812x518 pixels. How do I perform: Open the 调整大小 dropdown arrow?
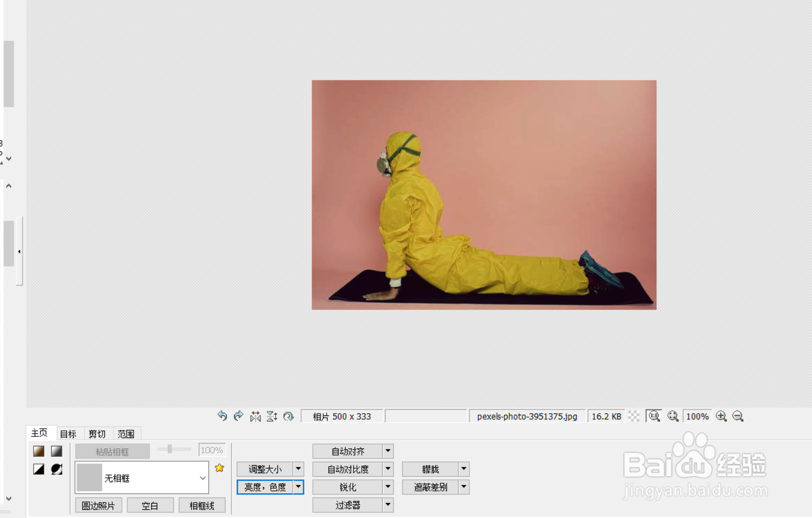pyautogui.click(x=298, y=469)
